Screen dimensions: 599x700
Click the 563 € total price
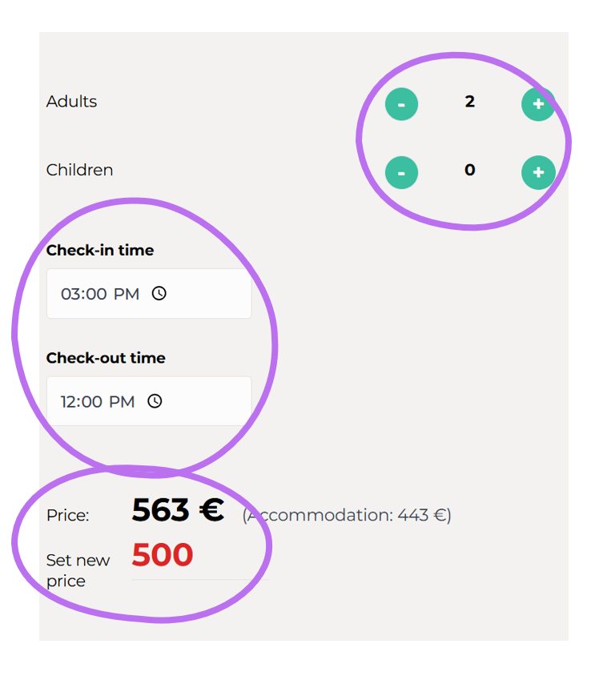[177, 510]
